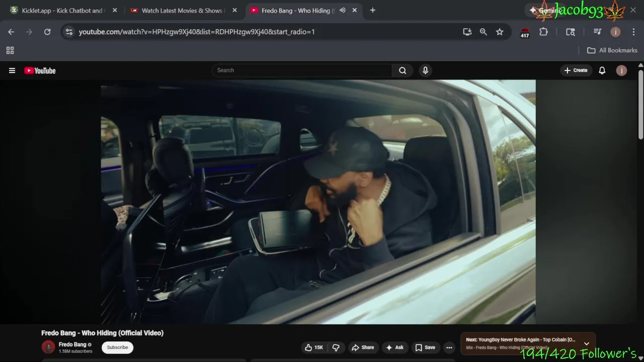Open the apps grid in bookmarks bar
The height and width of the screenshot is (362, 644).
point(10,50)
